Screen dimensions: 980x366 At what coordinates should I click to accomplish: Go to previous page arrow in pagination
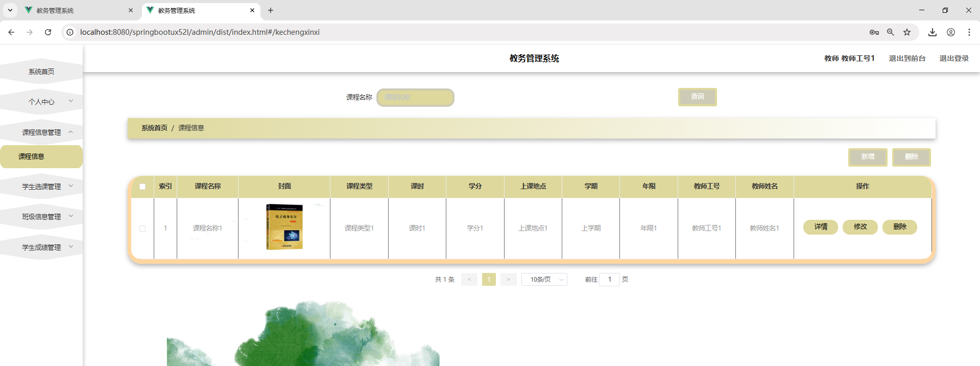pyautogui.click(x=469, y=280)
